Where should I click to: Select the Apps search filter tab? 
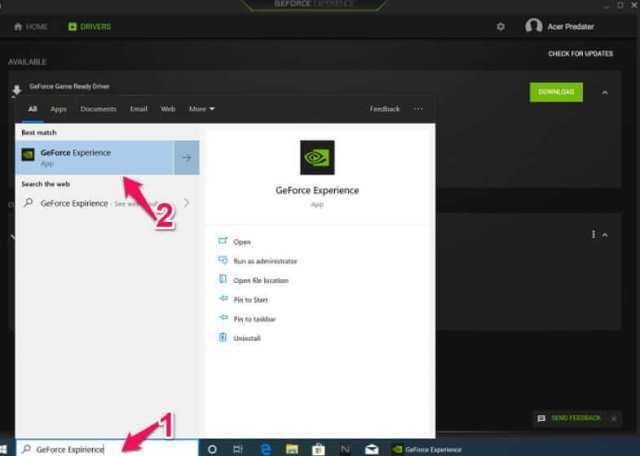pos(58,109)
